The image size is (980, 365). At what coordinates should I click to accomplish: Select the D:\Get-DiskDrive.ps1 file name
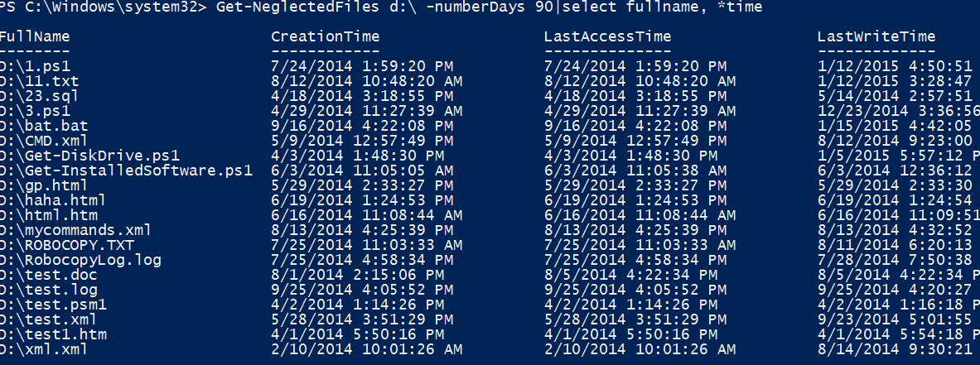(x=90, y=156)
